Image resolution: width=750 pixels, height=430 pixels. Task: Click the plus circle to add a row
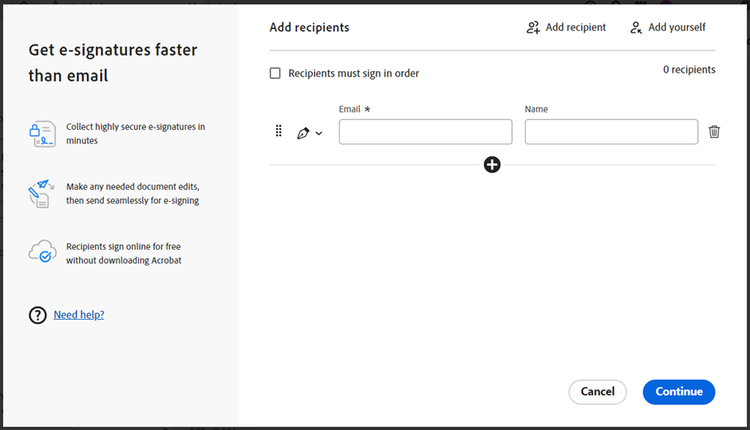[492, 164]
